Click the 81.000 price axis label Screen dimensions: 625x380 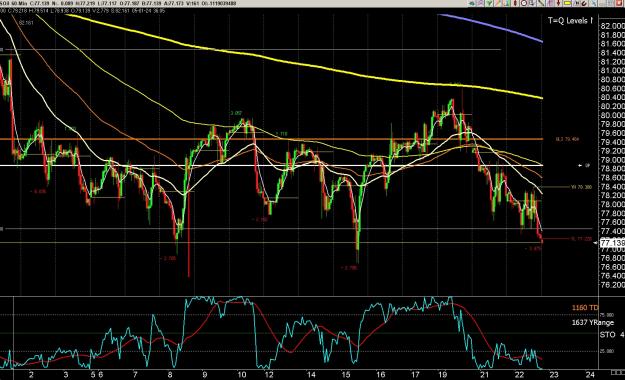[x=612, y=70]
